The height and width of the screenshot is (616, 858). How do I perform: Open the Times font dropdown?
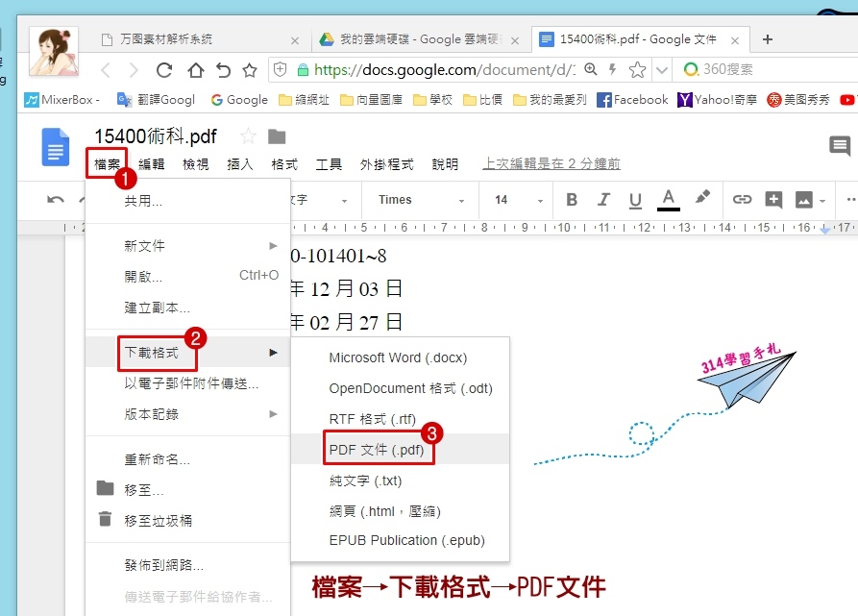point(420,200)
